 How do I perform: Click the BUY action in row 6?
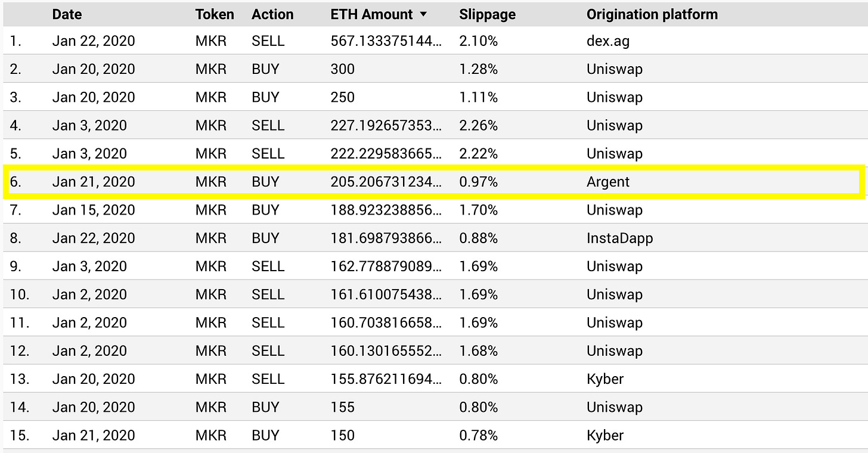(x=265, y=182)
